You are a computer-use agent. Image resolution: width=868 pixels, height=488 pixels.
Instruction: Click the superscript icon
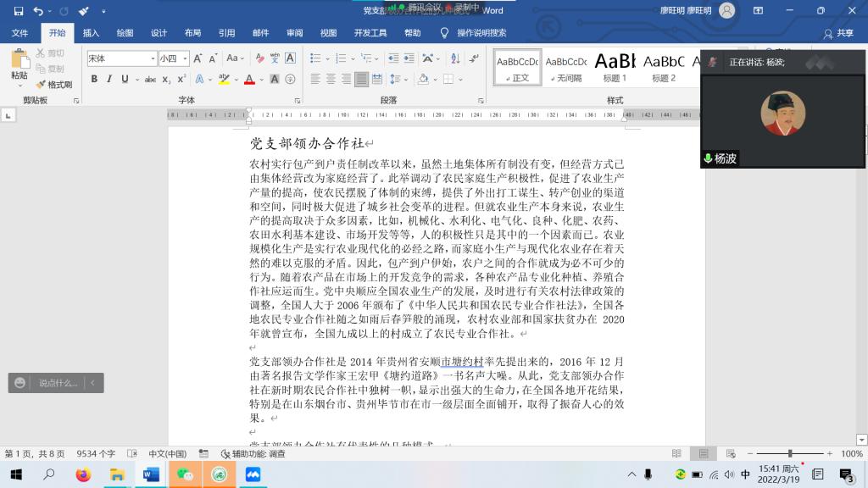coord(181,80)
